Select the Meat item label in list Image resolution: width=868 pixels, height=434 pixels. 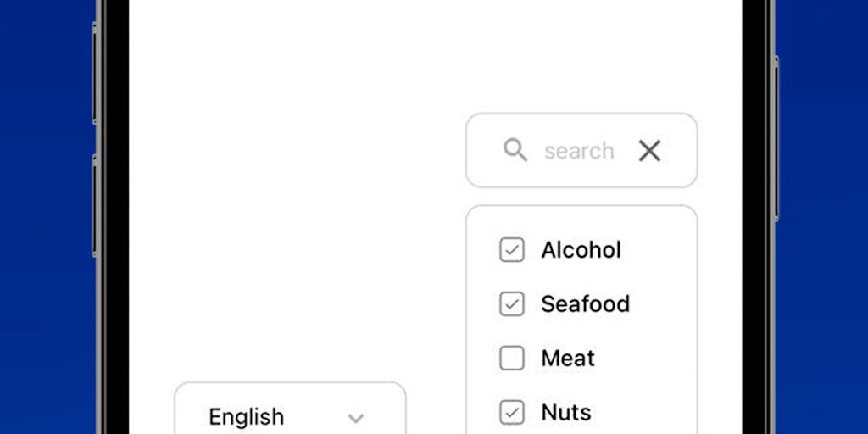pos(567,359)
